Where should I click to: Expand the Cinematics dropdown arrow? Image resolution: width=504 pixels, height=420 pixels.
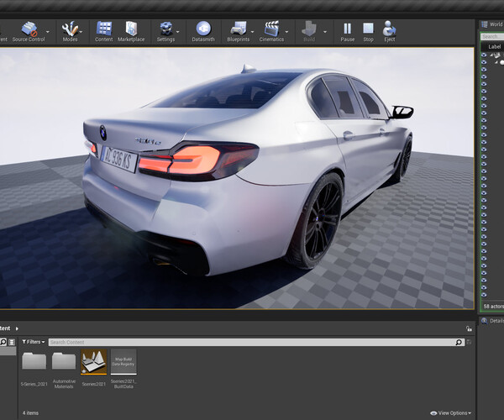coord(286,32)
